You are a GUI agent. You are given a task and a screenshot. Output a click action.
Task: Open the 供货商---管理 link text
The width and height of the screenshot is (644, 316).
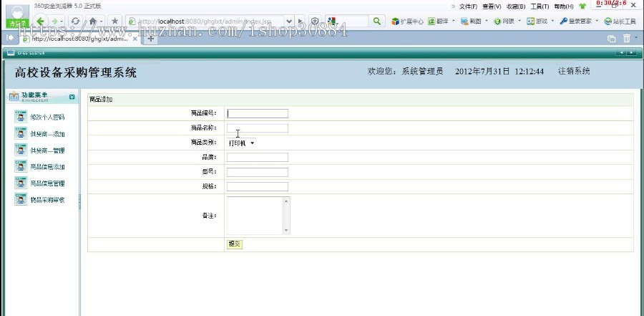(47, 150)
